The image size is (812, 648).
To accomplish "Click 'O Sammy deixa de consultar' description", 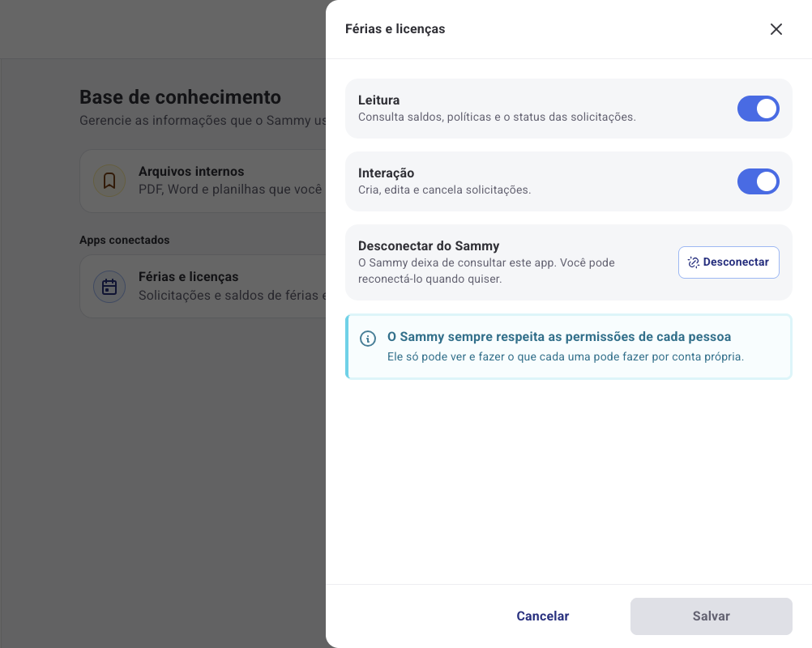I will tap(486, 271).
